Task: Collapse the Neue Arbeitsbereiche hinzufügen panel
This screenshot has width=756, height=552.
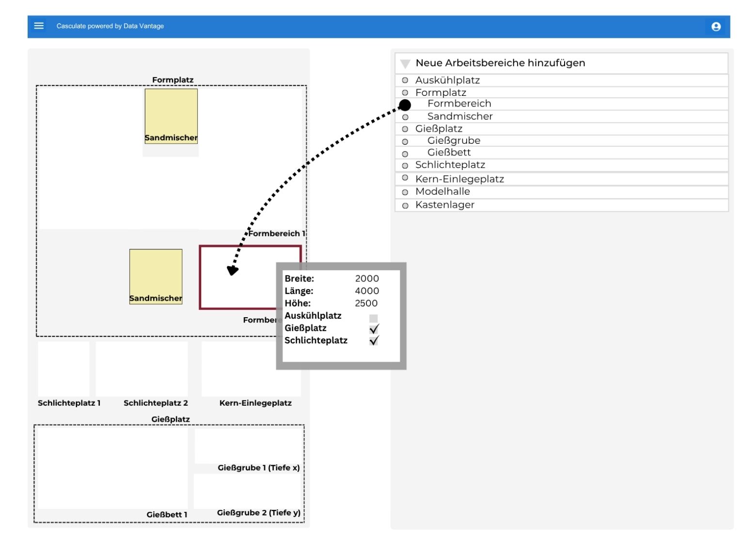Action: tap(406, 63)
